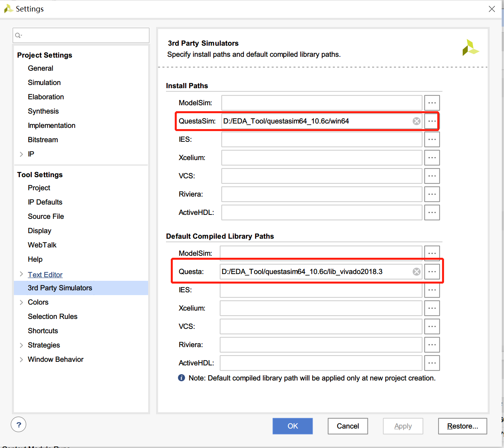Browse for QuestaSim install path
Screen dimensions: 504x448
click(432, 121)
